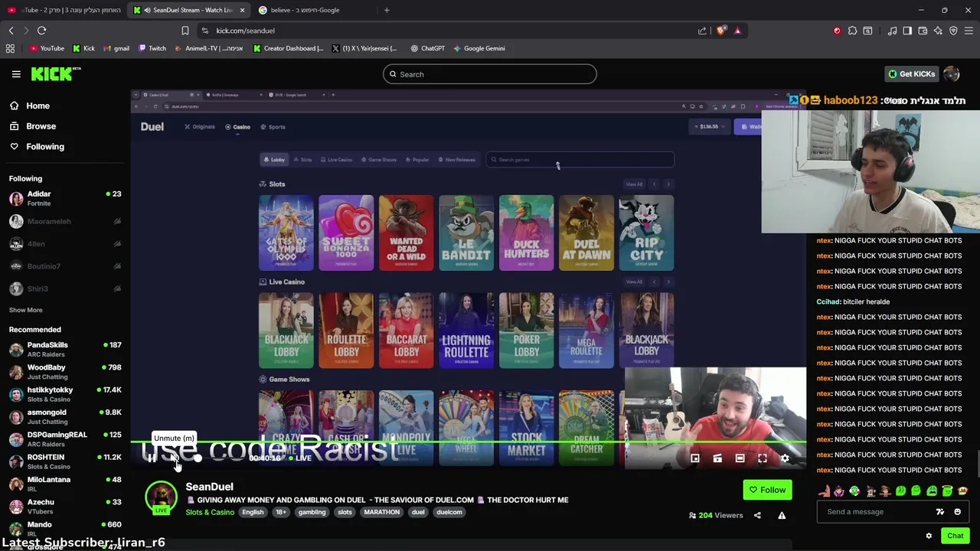The height and width of the screenshot is (551, 980).
Task: Open the Kick hamburger sidebar menu
Action: click(x=16, y=74)
